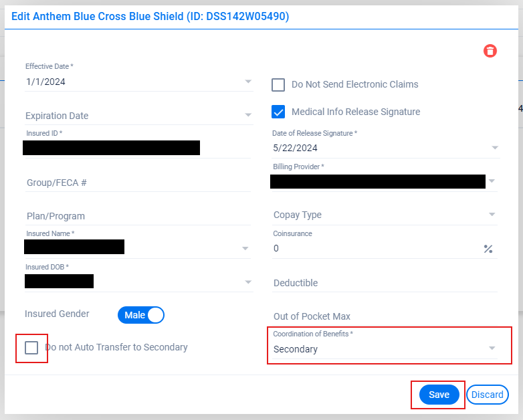
Task: Click the Insured ID field
Action: pos(138,148)
